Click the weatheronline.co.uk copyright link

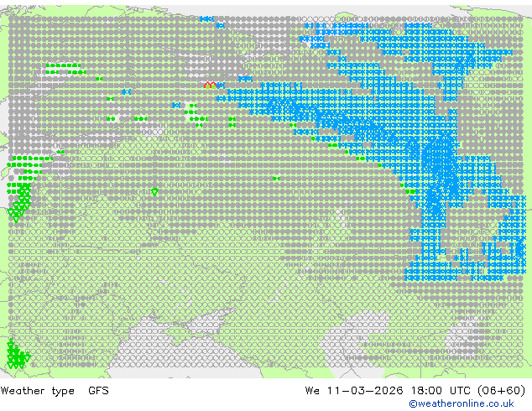point(462,403)
